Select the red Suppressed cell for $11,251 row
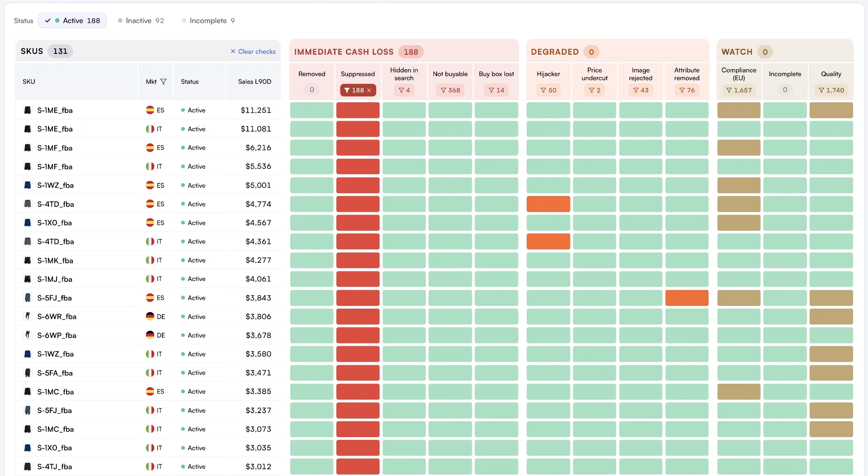 358,110
